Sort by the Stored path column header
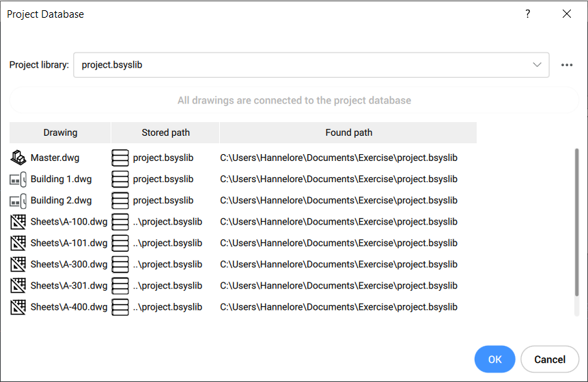588x382 pixels. (165, 133)
